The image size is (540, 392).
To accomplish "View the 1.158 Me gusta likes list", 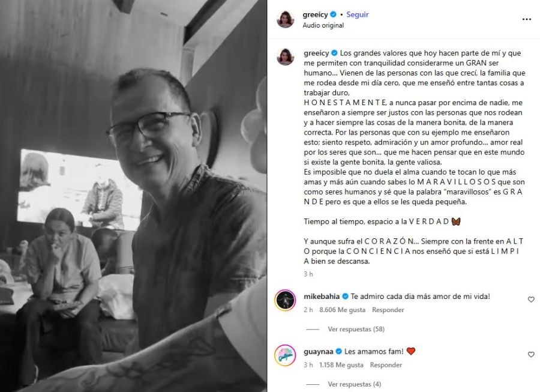I will 341,365.
